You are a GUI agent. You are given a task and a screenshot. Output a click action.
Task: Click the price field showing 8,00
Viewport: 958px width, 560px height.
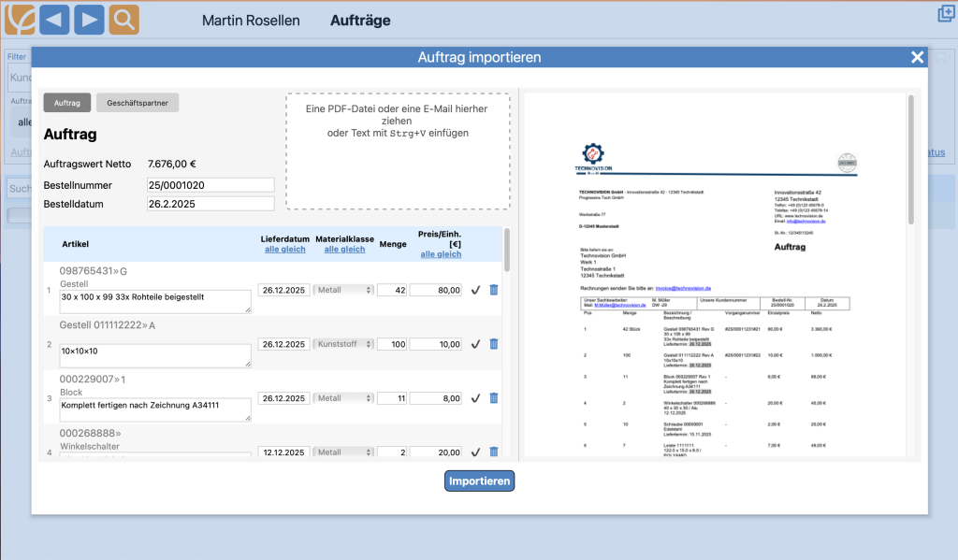coord(436,398)
